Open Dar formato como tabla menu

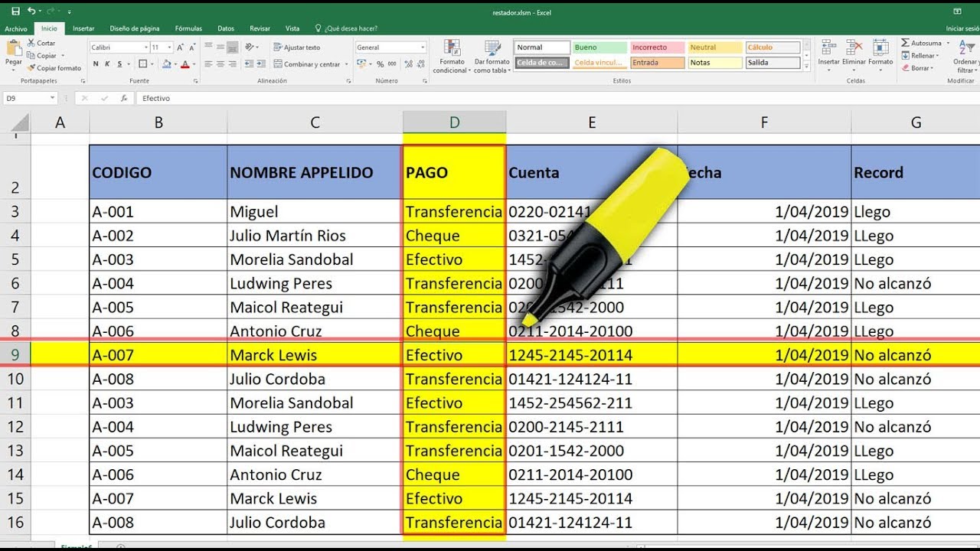(x=492, y=57)
